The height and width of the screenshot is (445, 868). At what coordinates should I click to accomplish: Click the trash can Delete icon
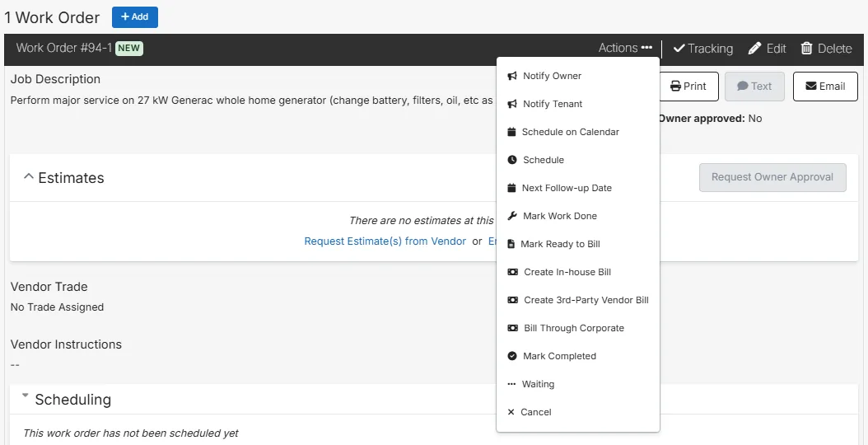[x=806, y=49]
